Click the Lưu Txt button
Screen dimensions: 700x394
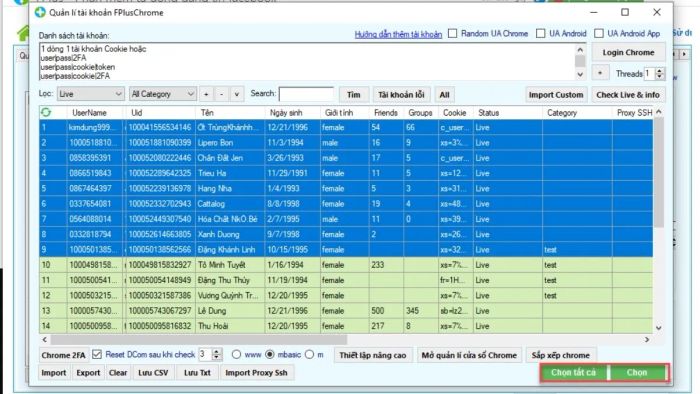[197, 373]
